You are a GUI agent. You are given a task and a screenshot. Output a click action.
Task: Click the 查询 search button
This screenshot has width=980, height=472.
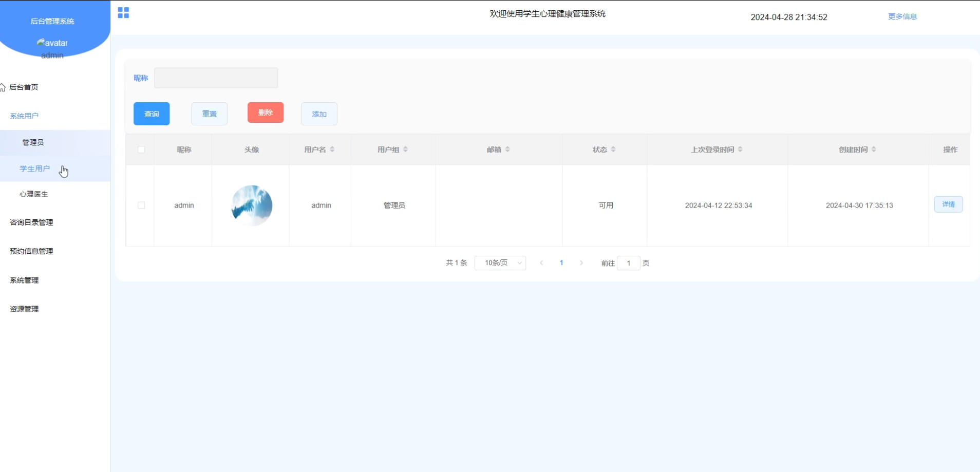click(152, 114)
